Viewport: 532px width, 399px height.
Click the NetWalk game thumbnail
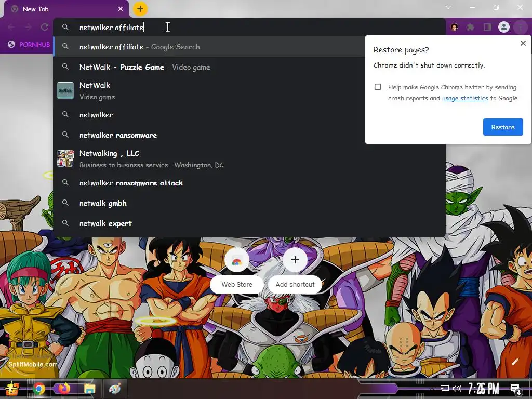click(x=65, y=90)
